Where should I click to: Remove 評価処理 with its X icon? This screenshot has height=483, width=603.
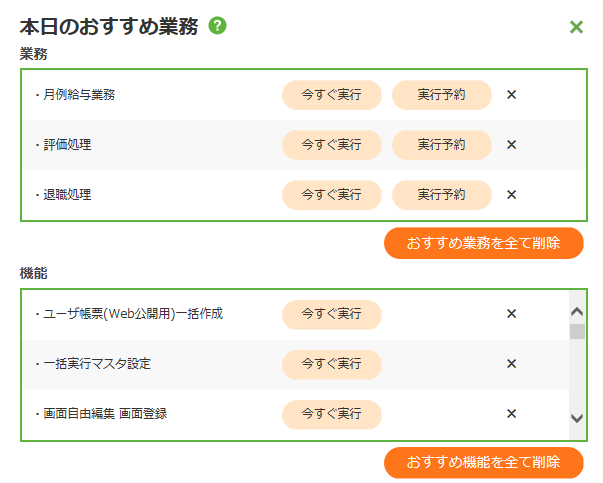[511, 145]
